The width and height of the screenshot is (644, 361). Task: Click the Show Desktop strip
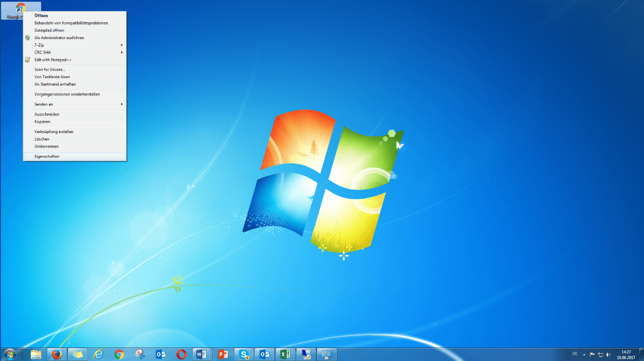tap(641, 354)
